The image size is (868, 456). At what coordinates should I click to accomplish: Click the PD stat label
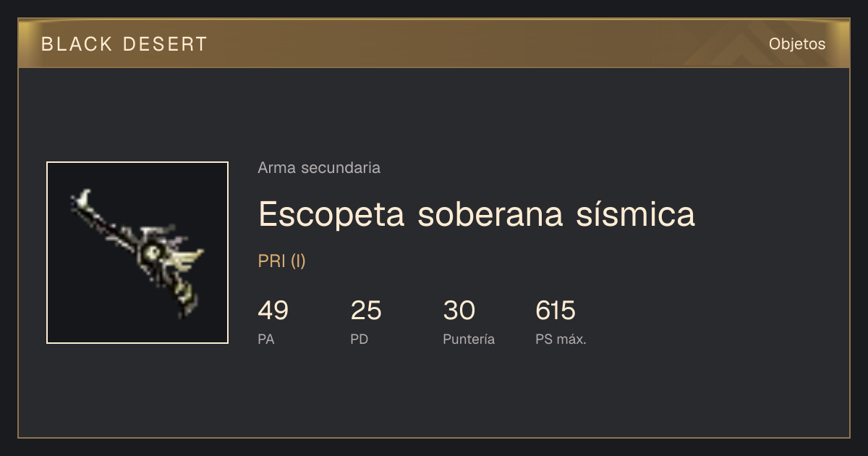point(359,339)
